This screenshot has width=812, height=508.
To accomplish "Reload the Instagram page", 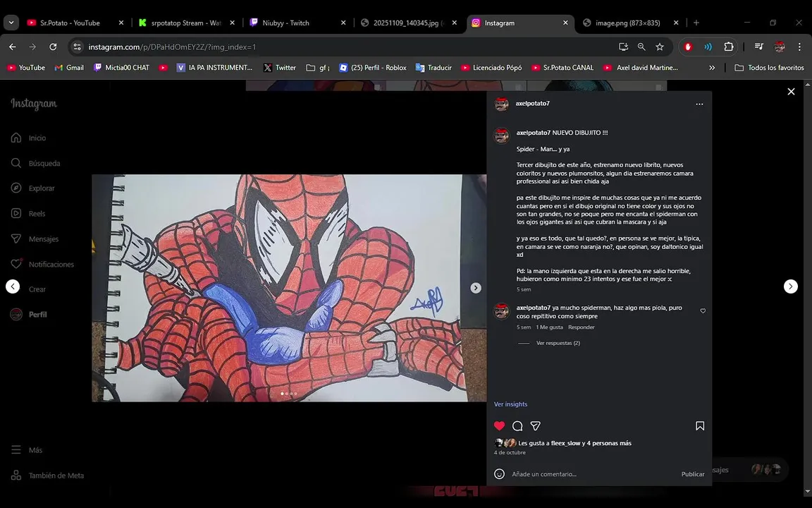I will (53, 47).
